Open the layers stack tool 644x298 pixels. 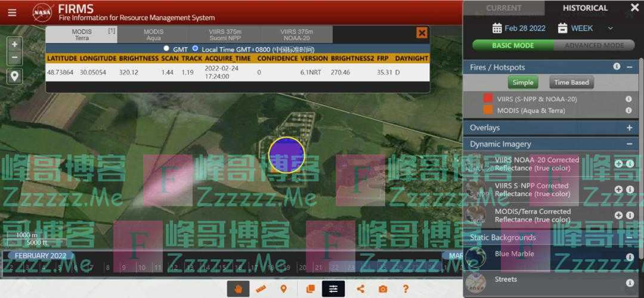(311, 289)
